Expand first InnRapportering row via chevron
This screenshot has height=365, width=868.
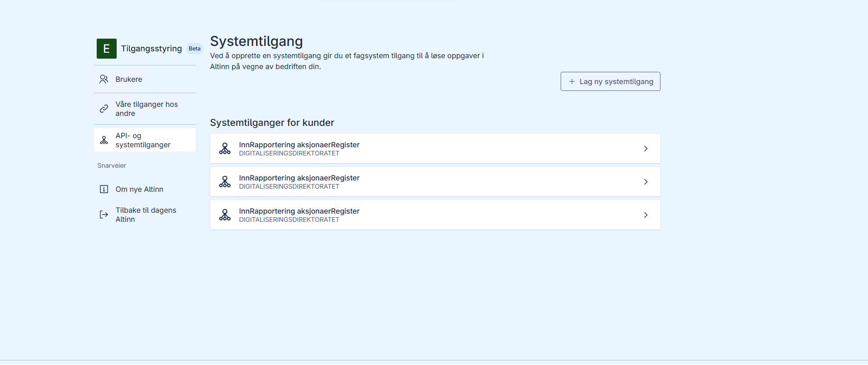pos(646,149)
